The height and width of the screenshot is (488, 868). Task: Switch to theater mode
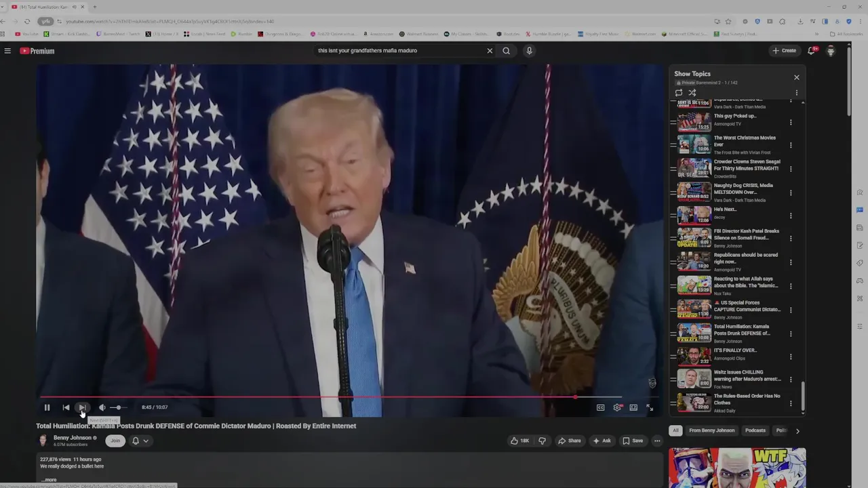(x=633, y=407)
